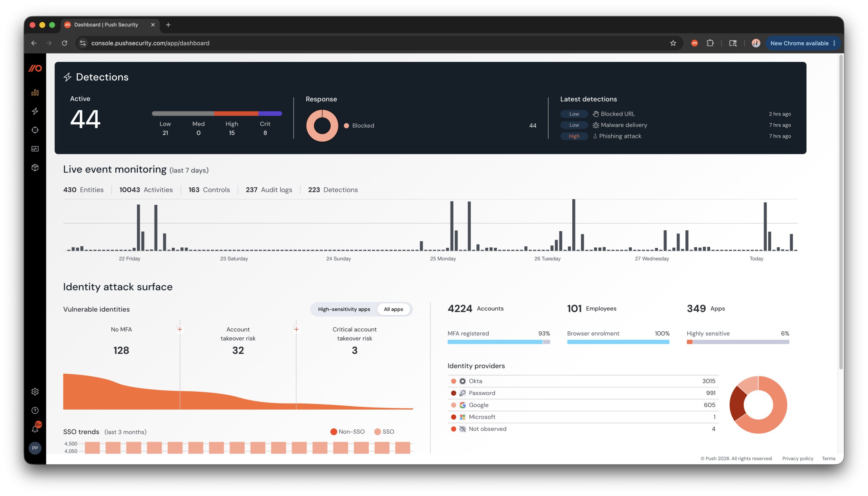
Task: Click the MFA registered progress bar
Action: click(498, 342)
